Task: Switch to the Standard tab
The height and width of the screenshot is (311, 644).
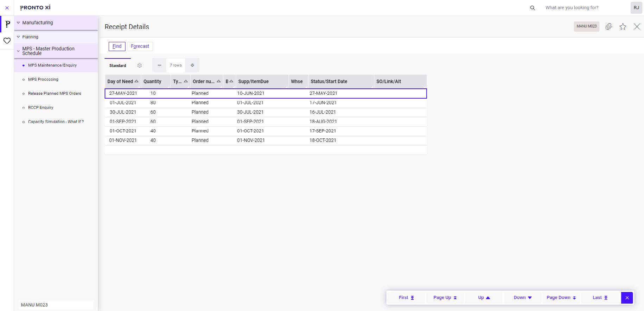Action: (117, 66)
